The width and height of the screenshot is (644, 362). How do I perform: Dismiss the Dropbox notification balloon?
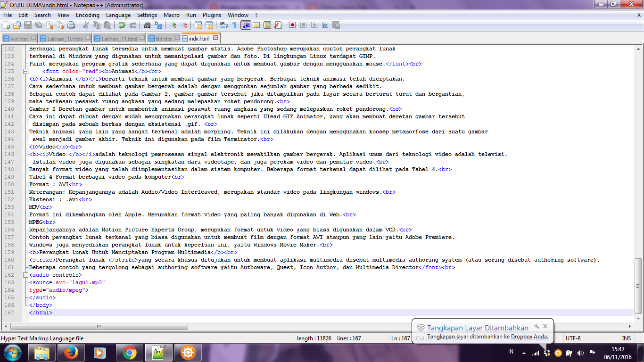click(545, 326)
